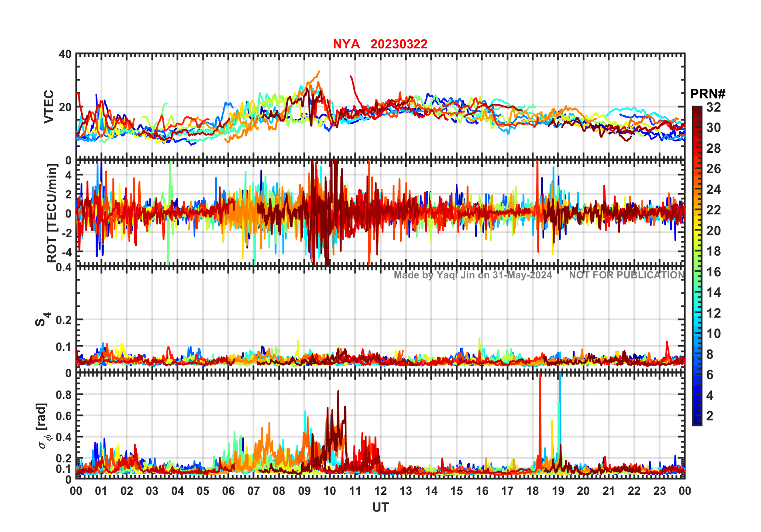Click ROT axis tick label '-2'
761x532 pixels.
tap(66, 233)
